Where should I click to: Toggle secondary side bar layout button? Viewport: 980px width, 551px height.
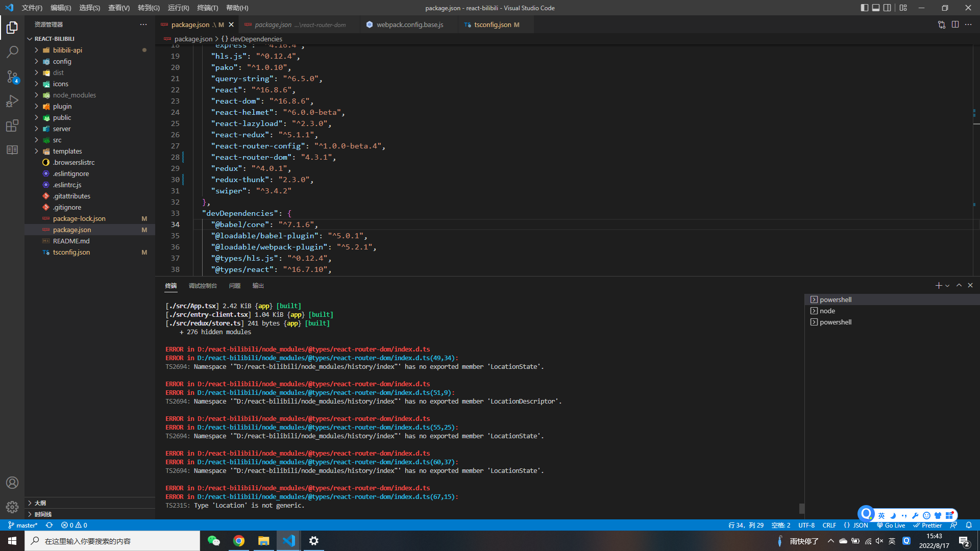click(x=888, y=8)
